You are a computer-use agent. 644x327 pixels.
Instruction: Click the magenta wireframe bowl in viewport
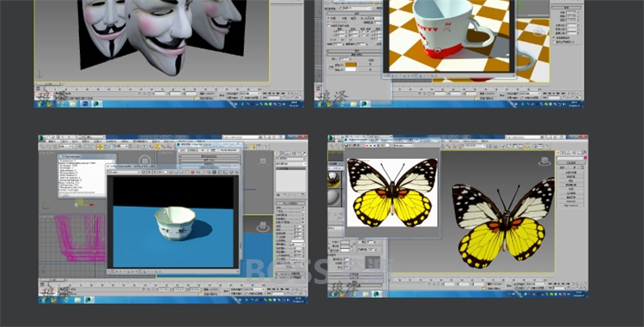click(80, 238)
